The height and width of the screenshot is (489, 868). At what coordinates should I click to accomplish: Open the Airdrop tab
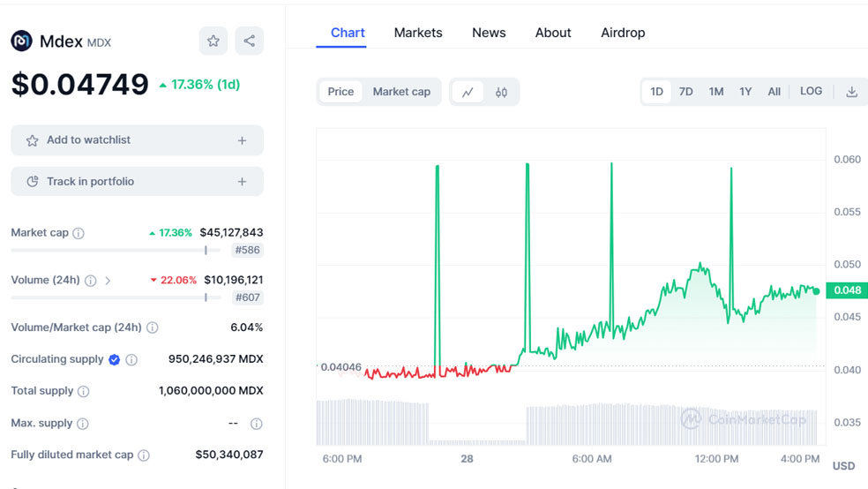click(x=623, y=33)
